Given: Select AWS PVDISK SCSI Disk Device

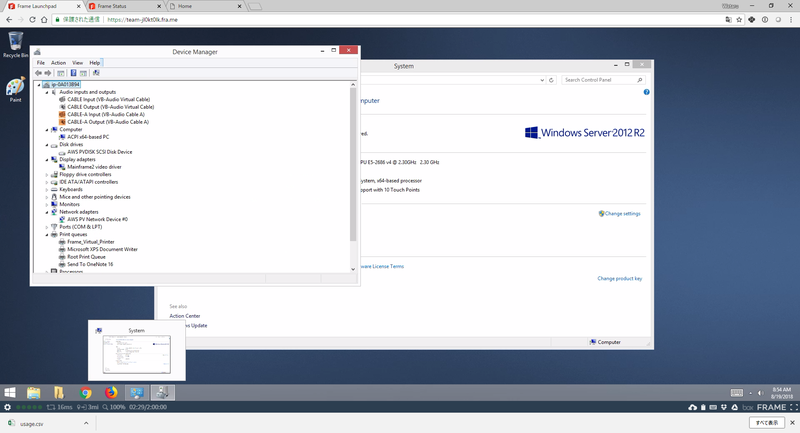Looking at the screenshot, I should [99, 152].
